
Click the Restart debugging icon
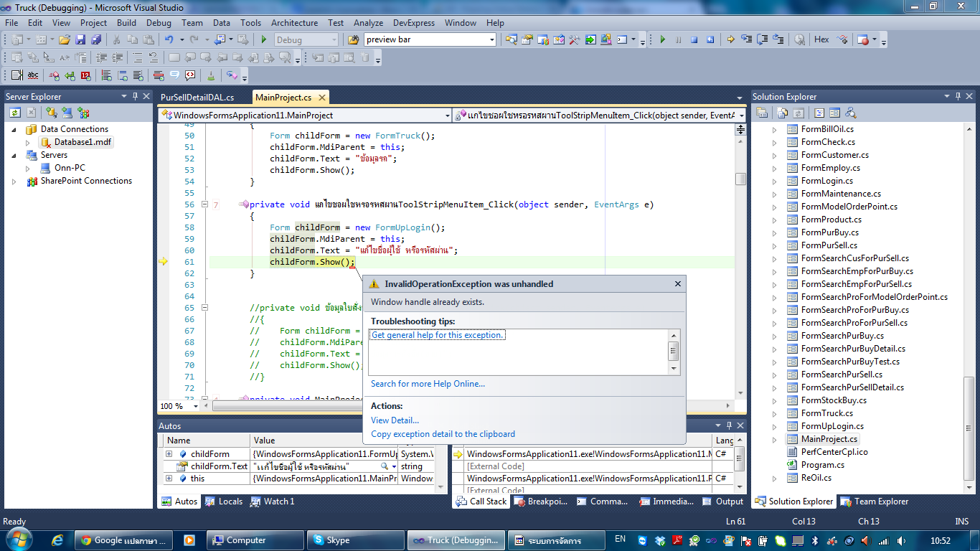click(710, 39)
